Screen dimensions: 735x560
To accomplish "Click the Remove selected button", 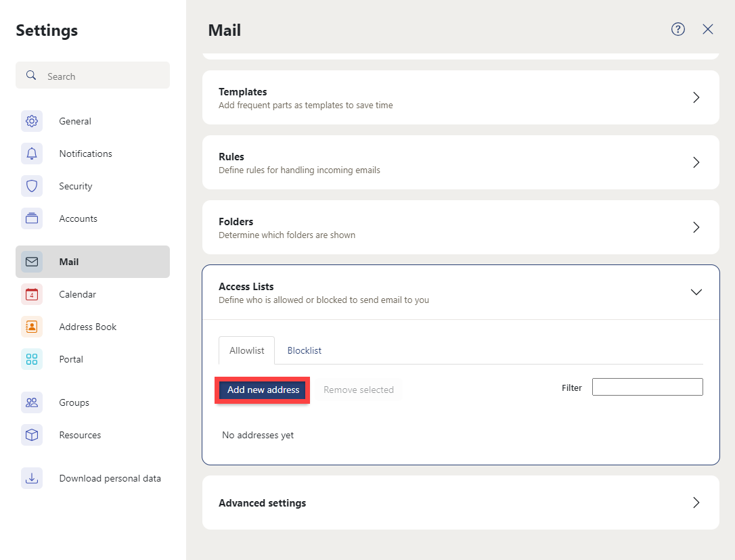I will [x=358, y=390].
